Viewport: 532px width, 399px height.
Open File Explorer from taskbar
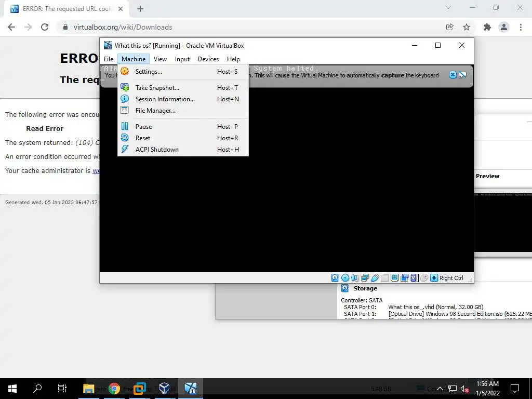(x=88, y=389)
